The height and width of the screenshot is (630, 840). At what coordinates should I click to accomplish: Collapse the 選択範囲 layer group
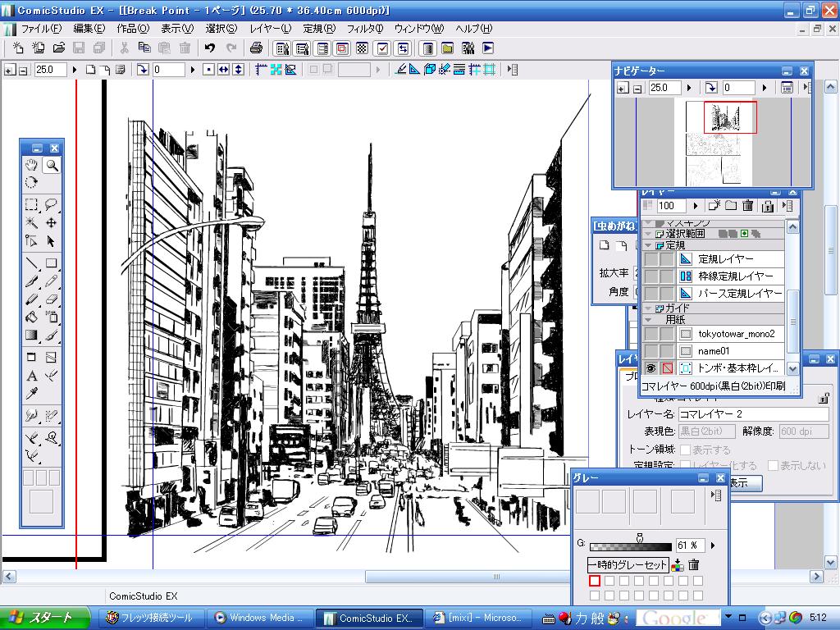648,234
